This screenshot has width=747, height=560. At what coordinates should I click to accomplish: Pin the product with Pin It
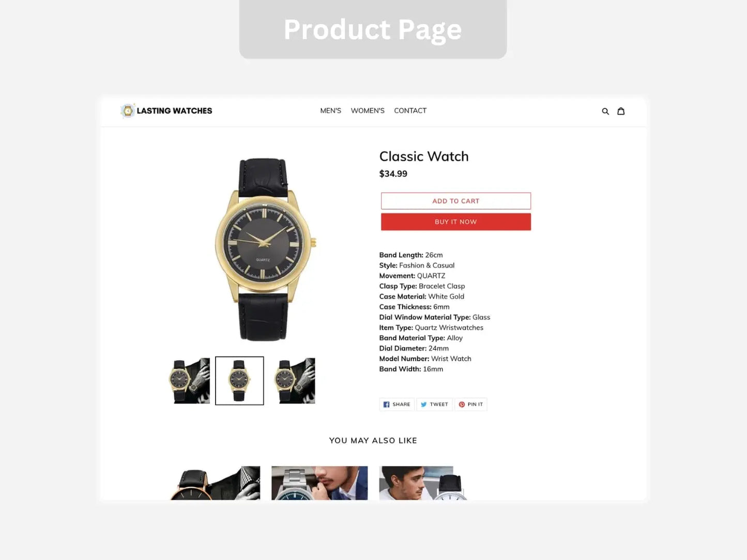(x=471, y=405)
